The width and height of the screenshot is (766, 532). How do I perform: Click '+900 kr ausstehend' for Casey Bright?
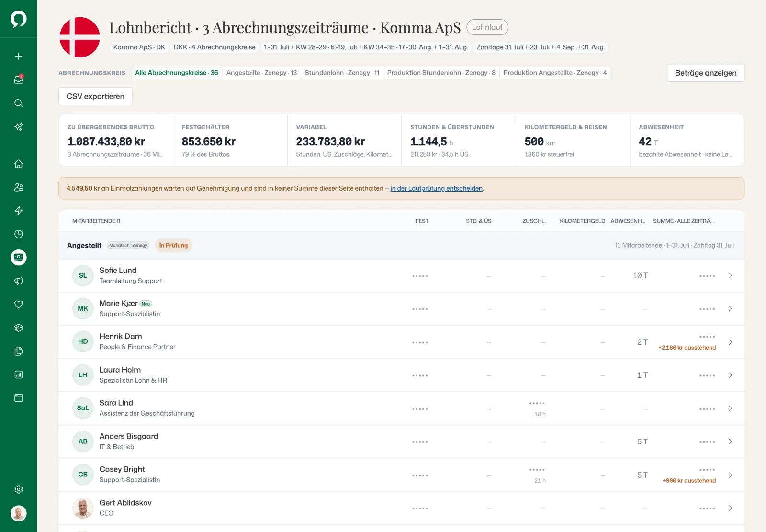point(689,481)
